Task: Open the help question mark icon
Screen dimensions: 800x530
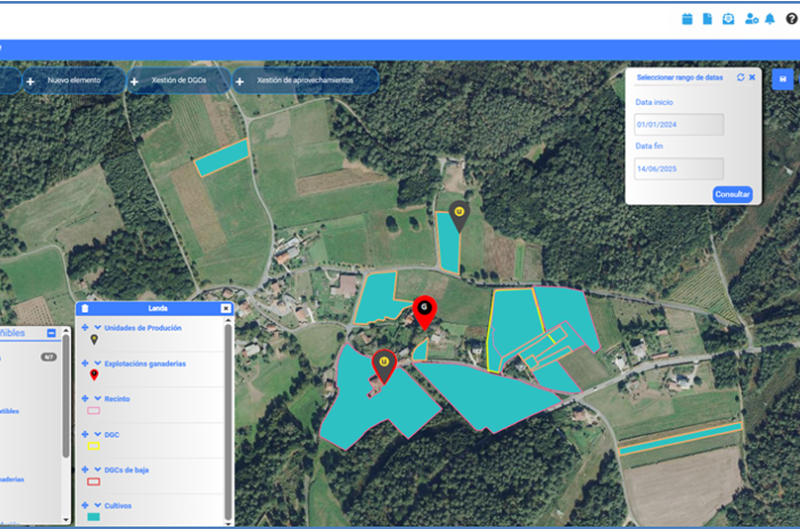Action: [791, 19]
